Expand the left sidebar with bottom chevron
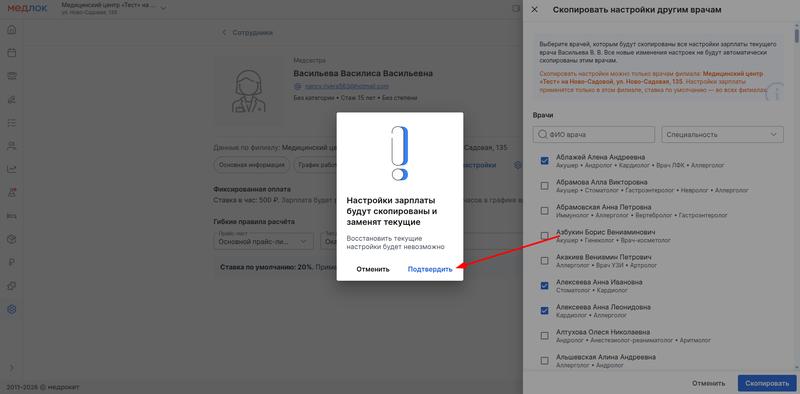This screenshot has height=394, width=800. point(11,367)
